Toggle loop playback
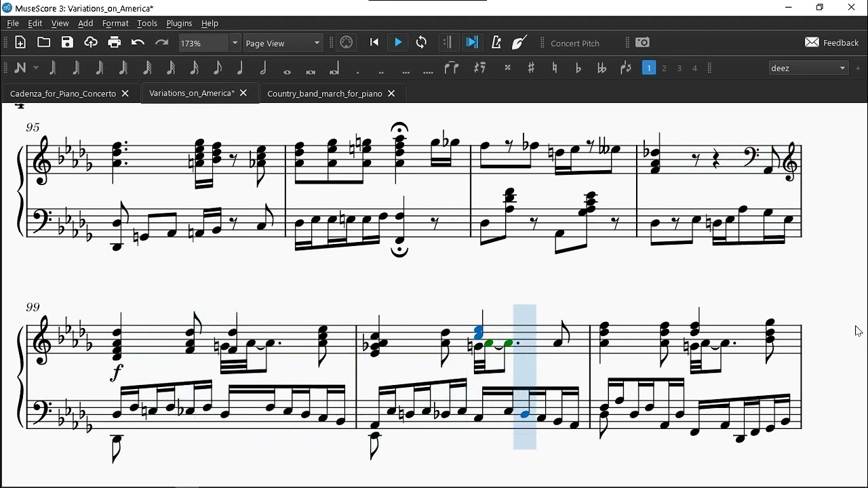868x488 pixels. click(x=422, y=43)
